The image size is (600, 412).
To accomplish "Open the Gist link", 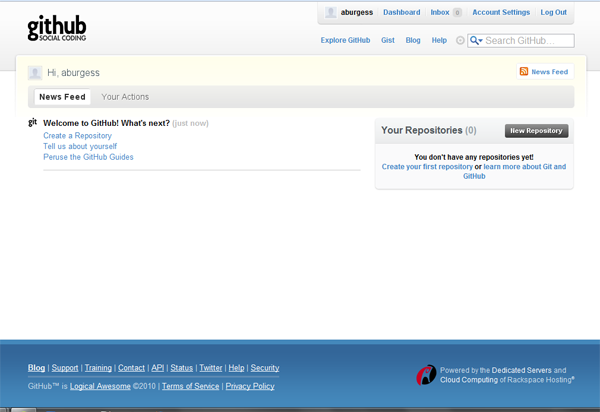I will click(x=388, y=40).
